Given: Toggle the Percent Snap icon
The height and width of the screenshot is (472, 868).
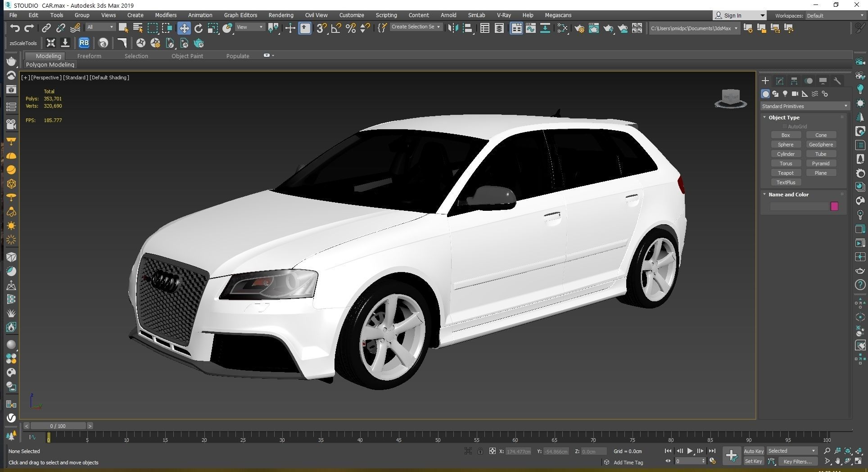Looking at the screenshot, I should coord(351,28).
